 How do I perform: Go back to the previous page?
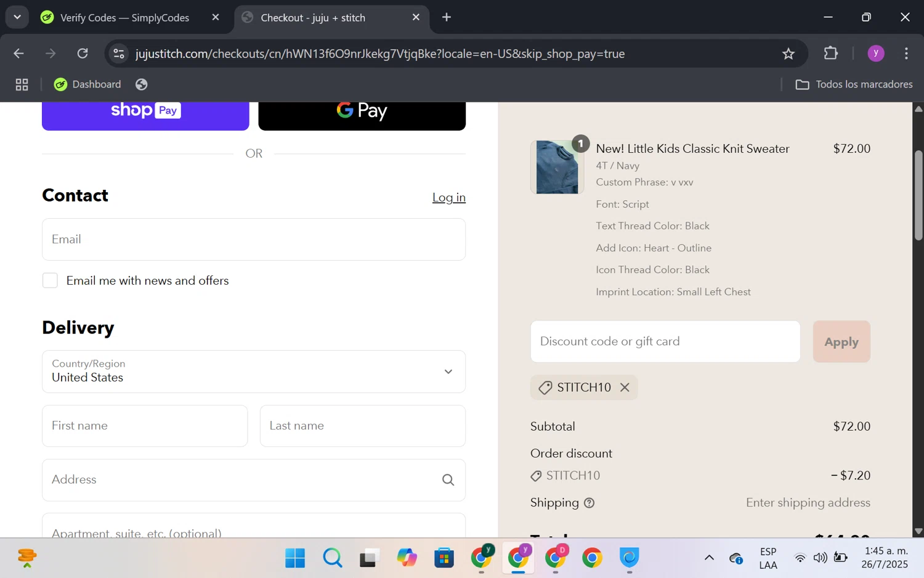pyautogui.click(x=18, y=54)
